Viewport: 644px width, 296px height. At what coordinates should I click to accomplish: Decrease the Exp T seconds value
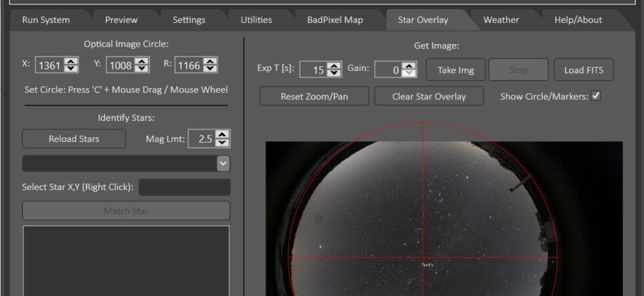coord(334,73)
